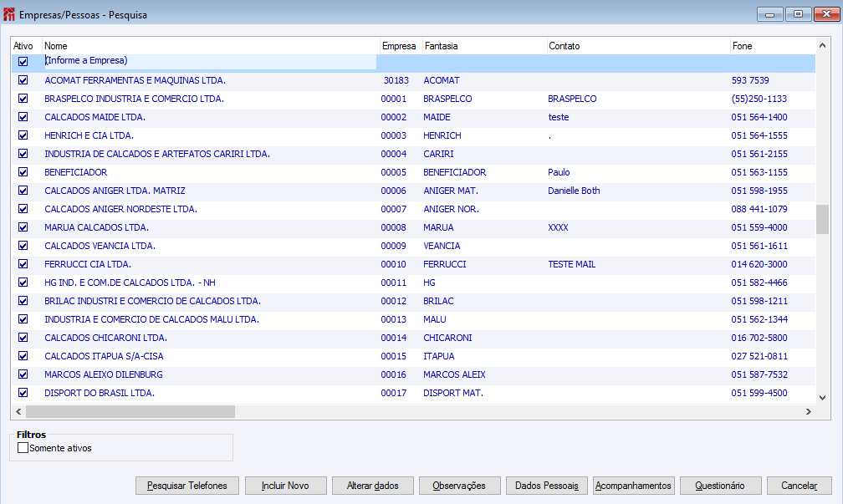The height and width of the screenshot is (504, 843).
Task: Click contact Paulo
Action: [x=559, y=172]
